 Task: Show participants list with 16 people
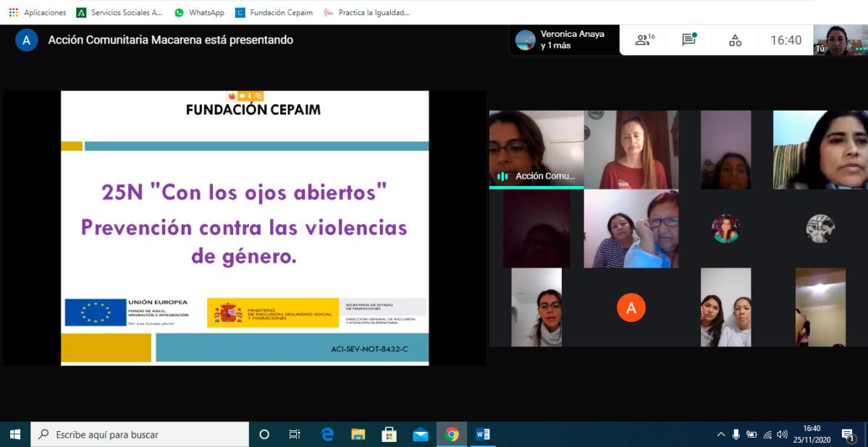(644, 40)
